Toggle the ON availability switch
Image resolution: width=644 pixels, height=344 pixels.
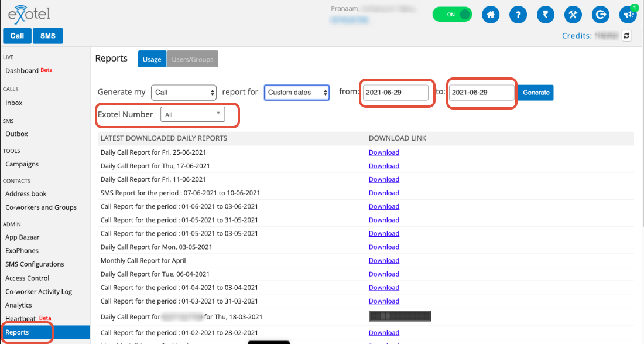coord(452,15)
